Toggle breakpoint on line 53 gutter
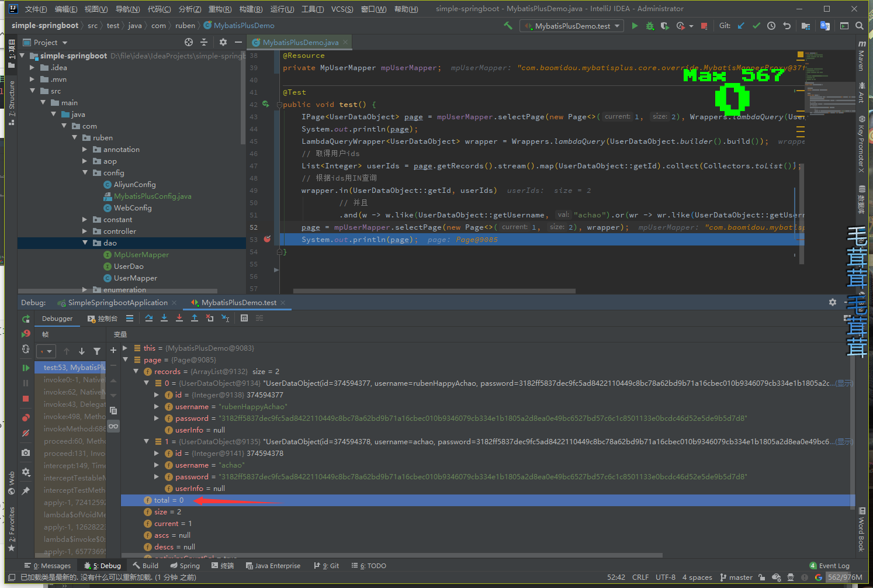 pyautogui.click(x=267, y=239)
